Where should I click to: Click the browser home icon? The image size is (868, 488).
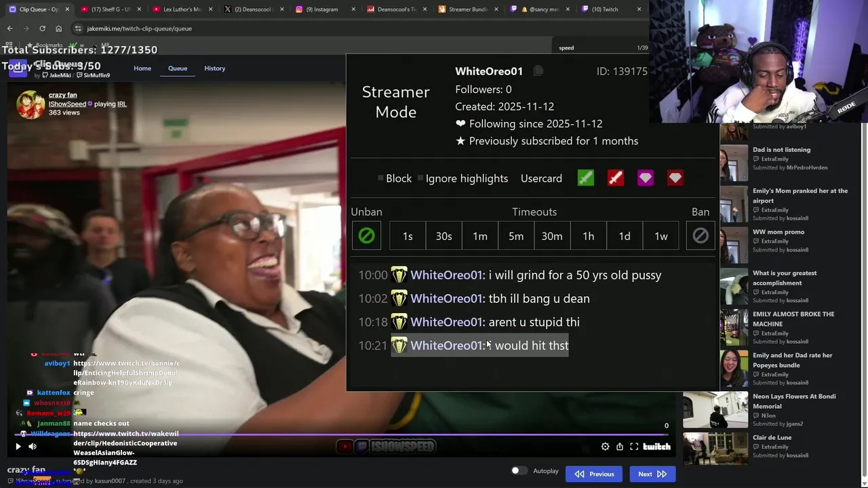click(x=58, y=28)
